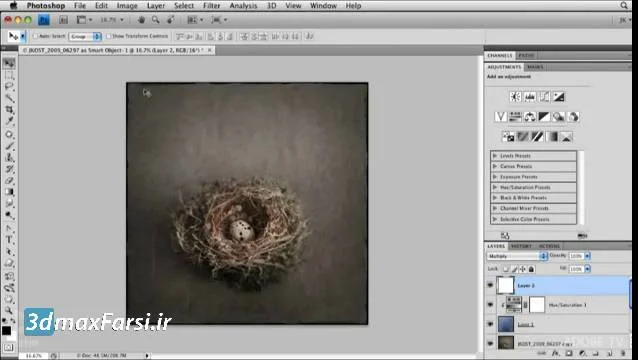The image size is (638, 360).
Task: Enable the Auto-Select checkbox
Action: tap(35, 36)
